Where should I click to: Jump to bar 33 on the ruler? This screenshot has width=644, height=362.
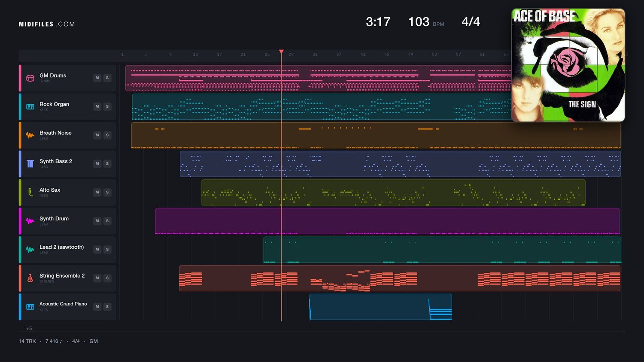coord(315,54)
